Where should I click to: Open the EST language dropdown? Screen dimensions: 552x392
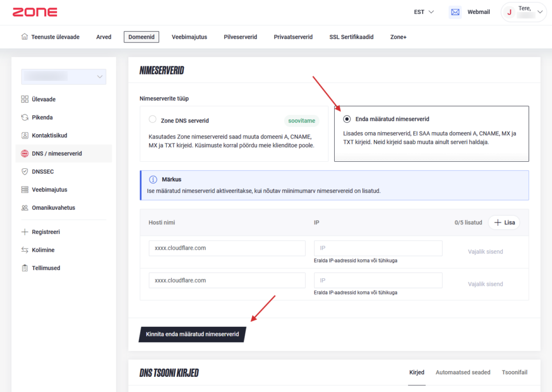point(424,11)
